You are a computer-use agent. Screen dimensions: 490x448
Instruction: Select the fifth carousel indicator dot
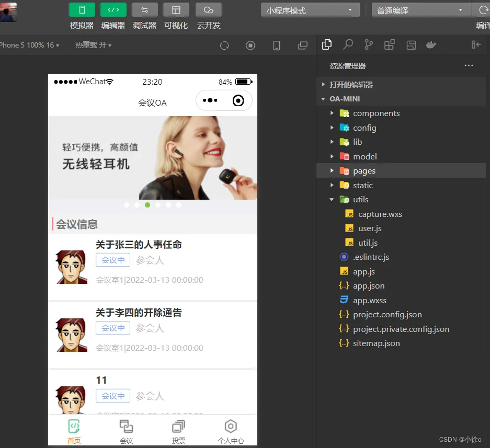pyautogui.click(x=168, y=205)
